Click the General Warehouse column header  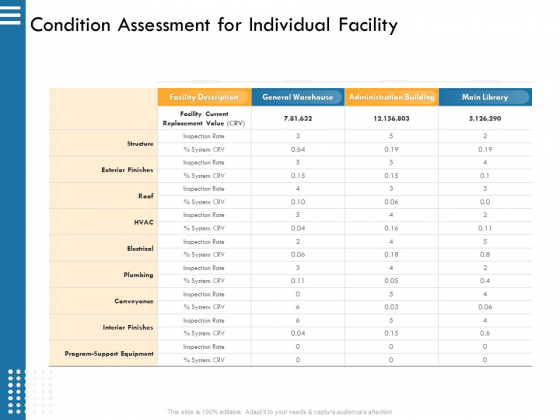pos(298,97)
